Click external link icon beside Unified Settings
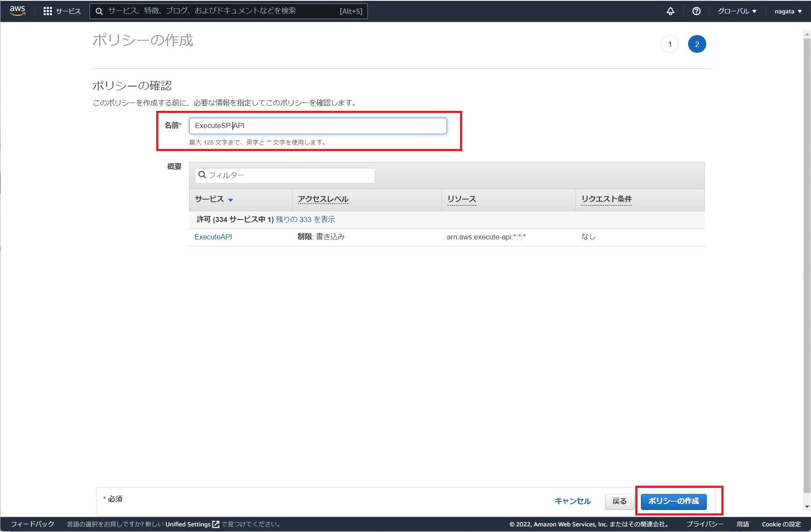 (215, 524)
